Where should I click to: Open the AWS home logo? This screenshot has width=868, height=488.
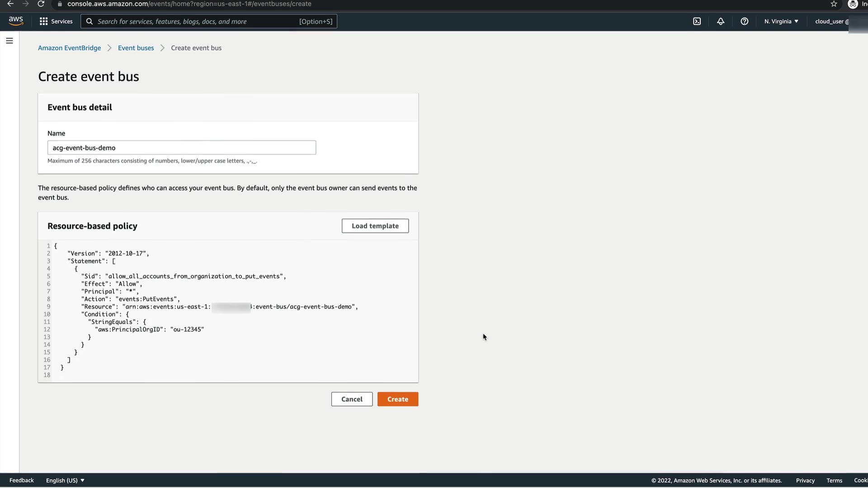pyautogui.click(x=16, y=21)
